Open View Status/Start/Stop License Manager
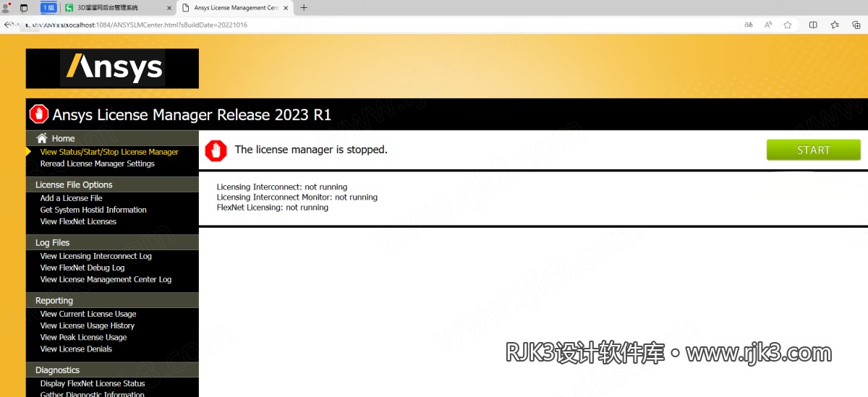The width and height of the screenshot is (868, 397). [x=109, y=152]
